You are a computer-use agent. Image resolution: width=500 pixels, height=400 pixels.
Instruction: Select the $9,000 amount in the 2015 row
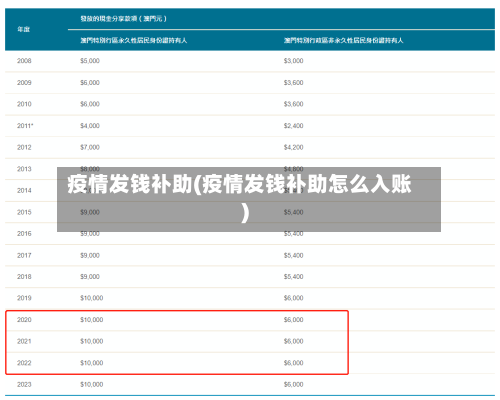90,212
